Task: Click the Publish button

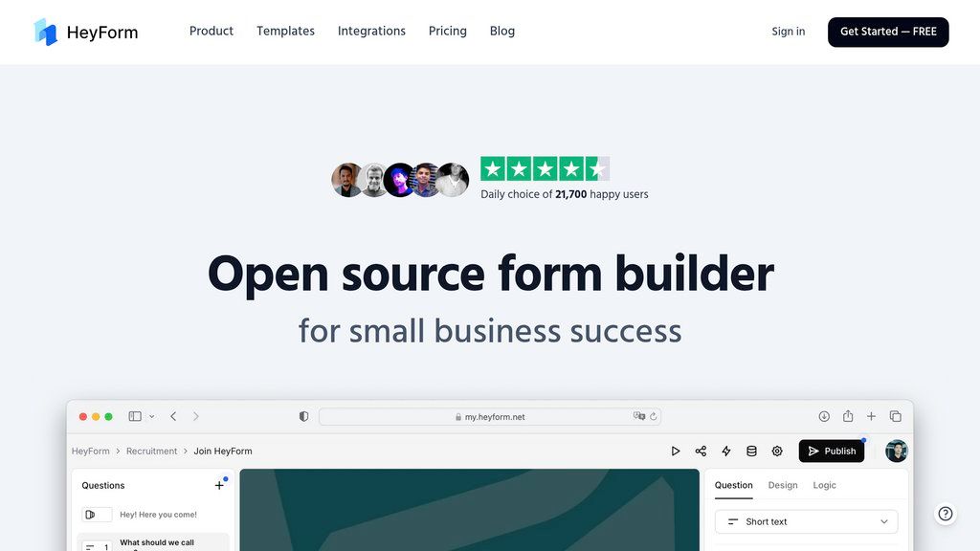Action: coord(832,452)
